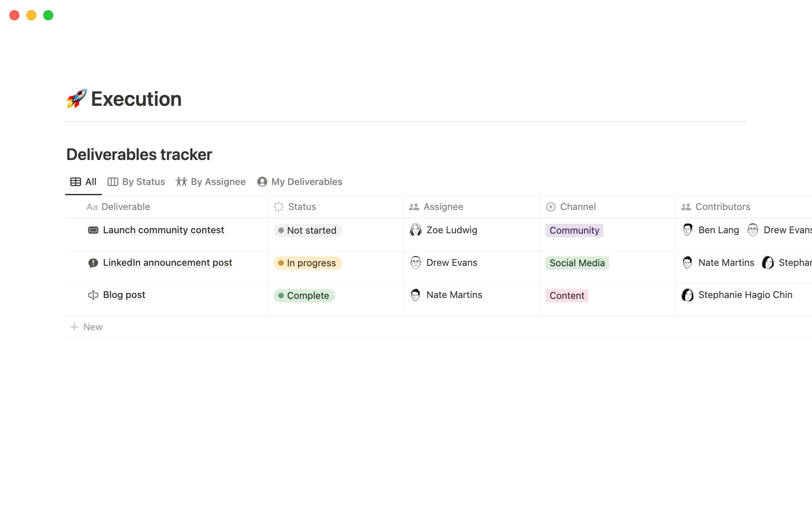Click the Contributors column header icon

click(x=687, y=207)
